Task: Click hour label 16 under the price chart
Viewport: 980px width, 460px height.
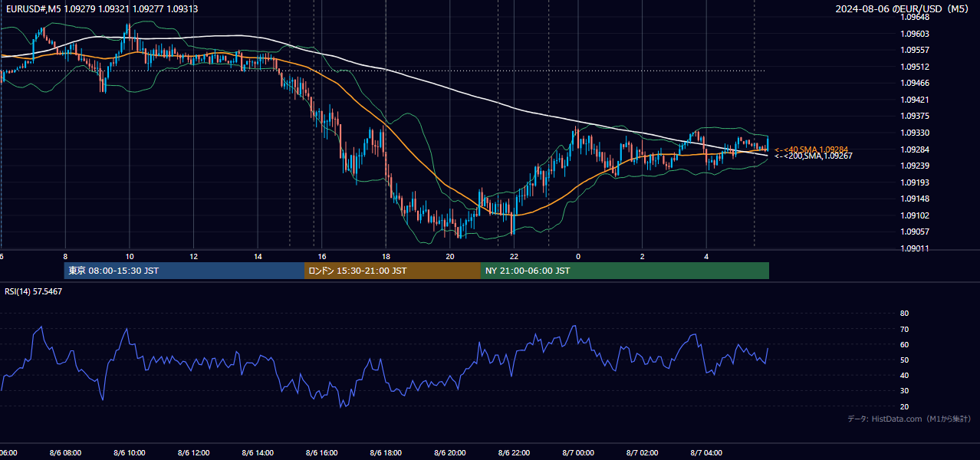Action: click(322, 256)
